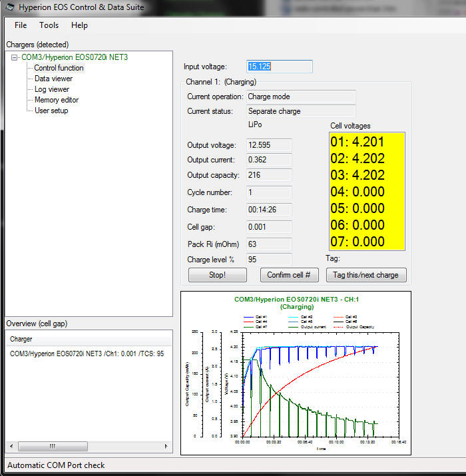Click the Charger column header in Overview
The height and width of the screenshot is (476, 466).
(20, 339)
